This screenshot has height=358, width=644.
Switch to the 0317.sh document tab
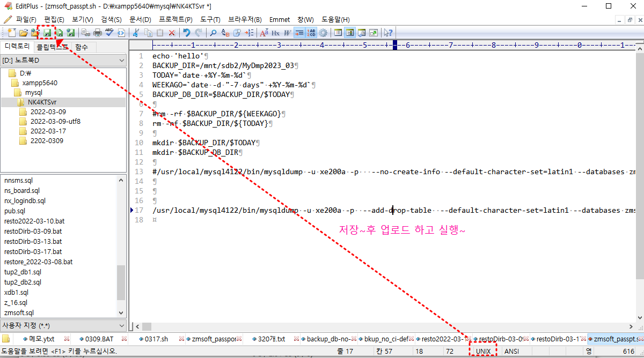click(157, 339)
